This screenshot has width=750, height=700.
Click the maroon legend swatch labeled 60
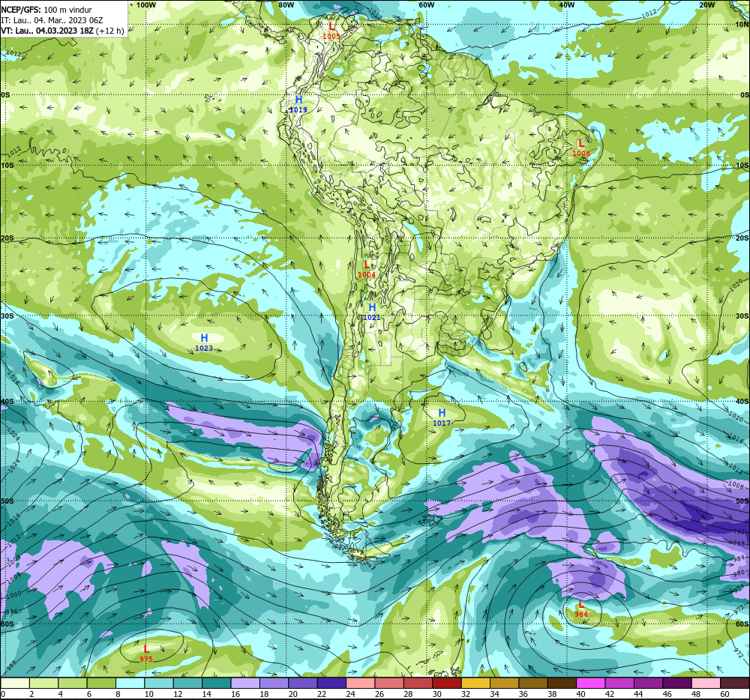point(735,683)
